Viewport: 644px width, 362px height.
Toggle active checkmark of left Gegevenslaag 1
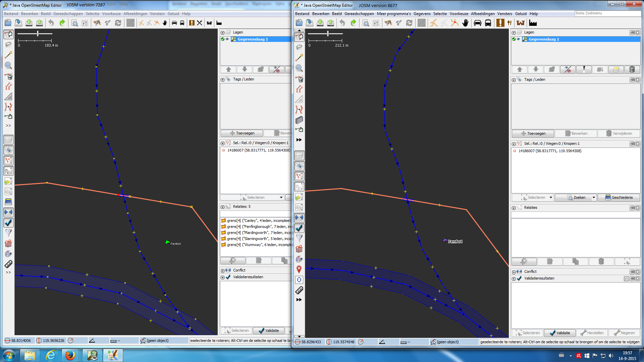click(x=222, y=39)
